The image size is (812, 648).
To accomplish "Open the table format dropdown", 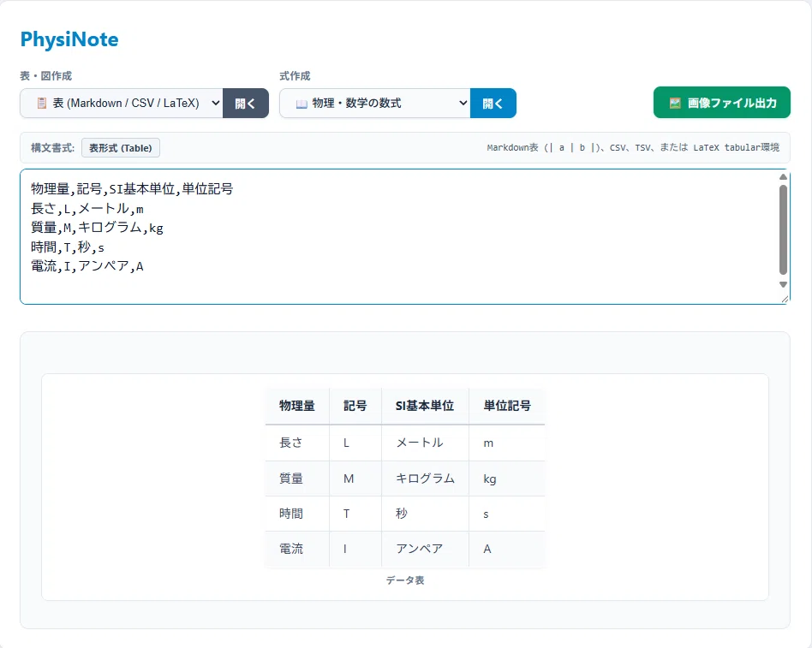I will (122, 103).
